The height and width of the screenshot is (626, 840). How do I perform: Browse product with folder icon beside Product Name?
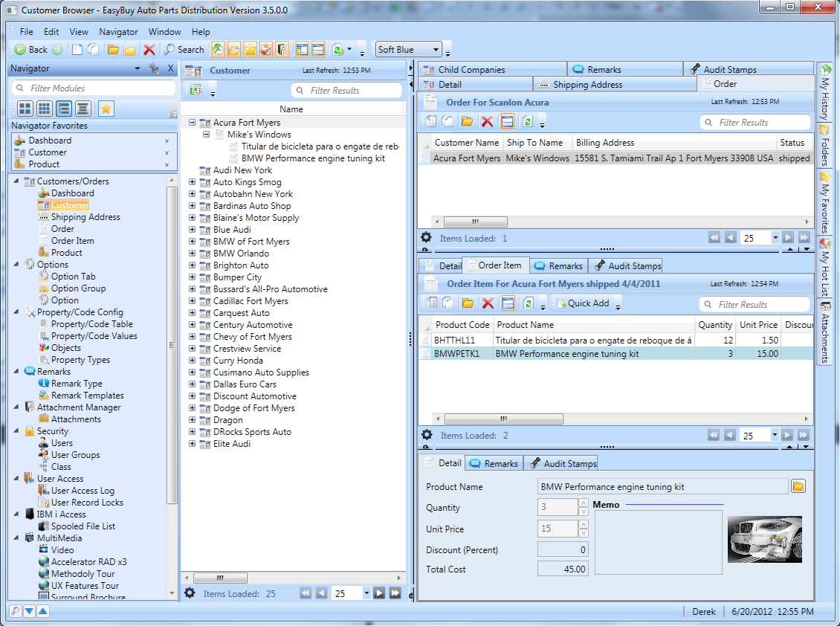click(x=798, y=486)
